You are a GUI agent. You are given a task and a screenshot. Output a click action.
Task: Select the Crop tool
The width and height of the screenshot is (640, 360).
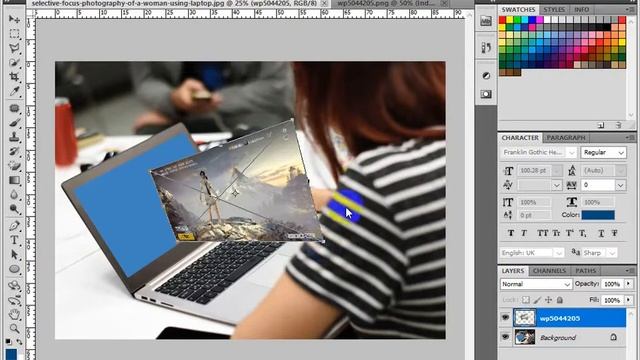[x=14, y=77]
